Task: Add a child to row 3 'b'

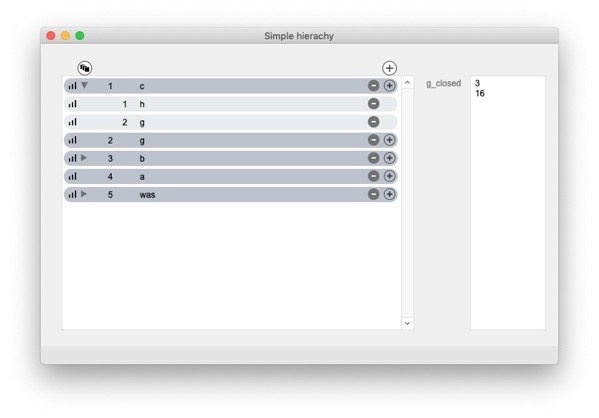Action: 389,158
